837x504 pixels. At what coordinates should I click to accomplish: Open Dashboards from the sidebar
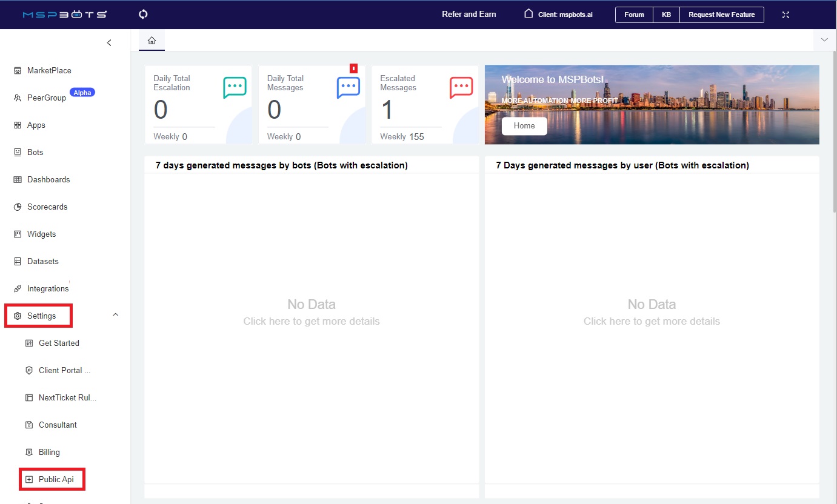click(48, 180)
